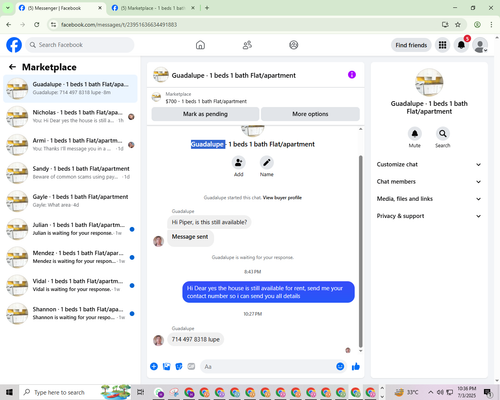Open Gayle conversation in list

pos(70,201)
